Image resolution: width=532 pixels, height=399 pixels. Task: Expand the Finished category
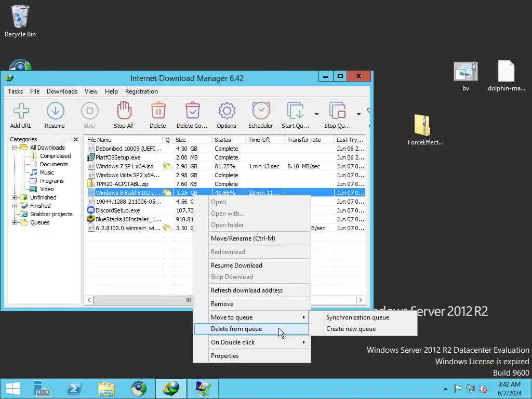click(14, 206)
